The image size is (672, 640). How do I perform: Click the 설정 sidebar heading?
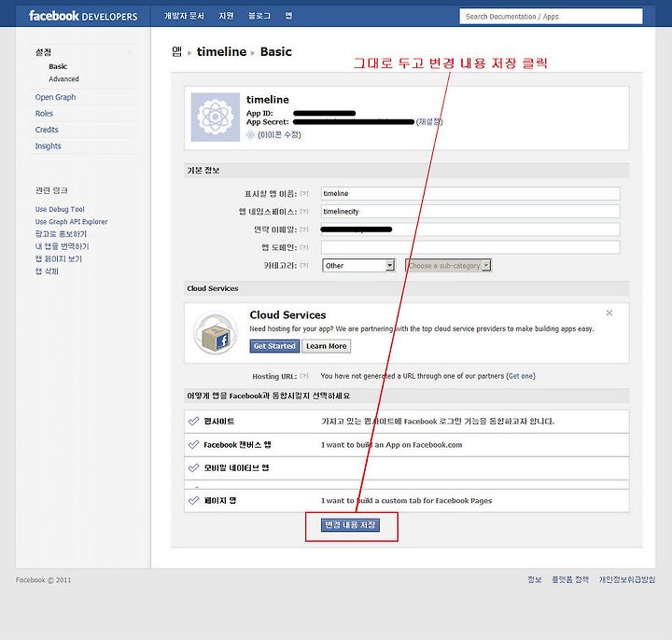[43, 52]
